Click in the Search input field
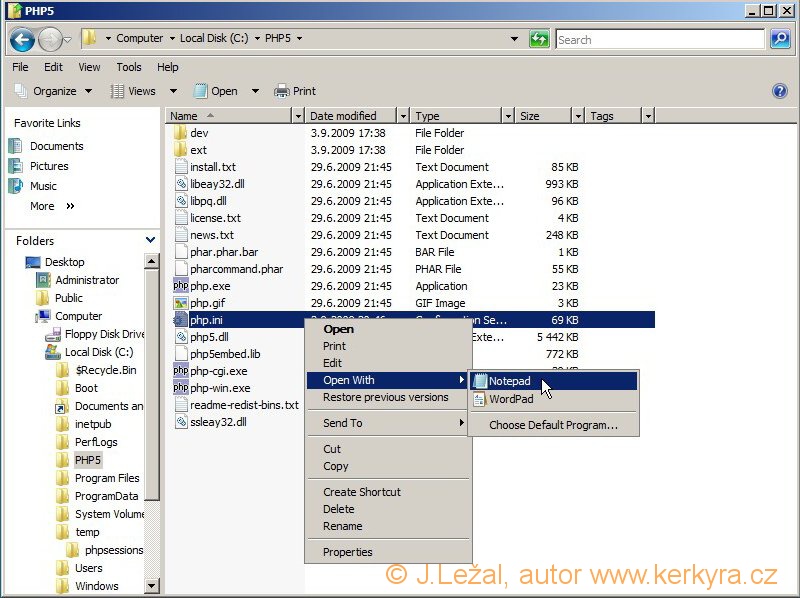Screen dimensions: 800x598 pos(660,40)
